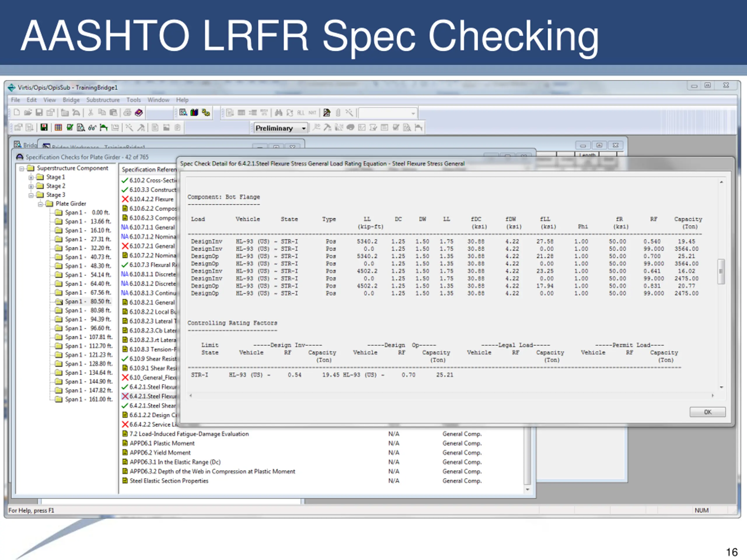Screen dimensions: 747x560
Task: Select the APPD6.2 Yield Moment row
Action: (156, 453)
